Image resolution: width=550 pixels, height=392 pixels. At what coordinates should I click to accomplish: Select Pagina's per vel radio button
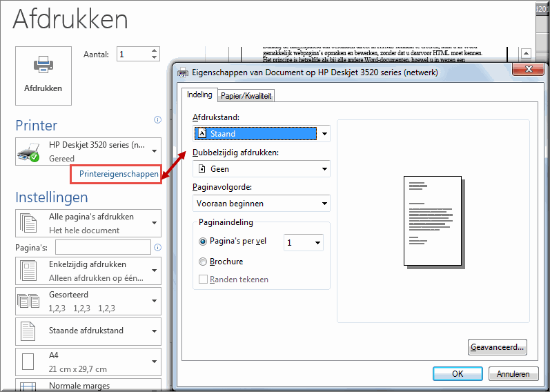point(203,242)
